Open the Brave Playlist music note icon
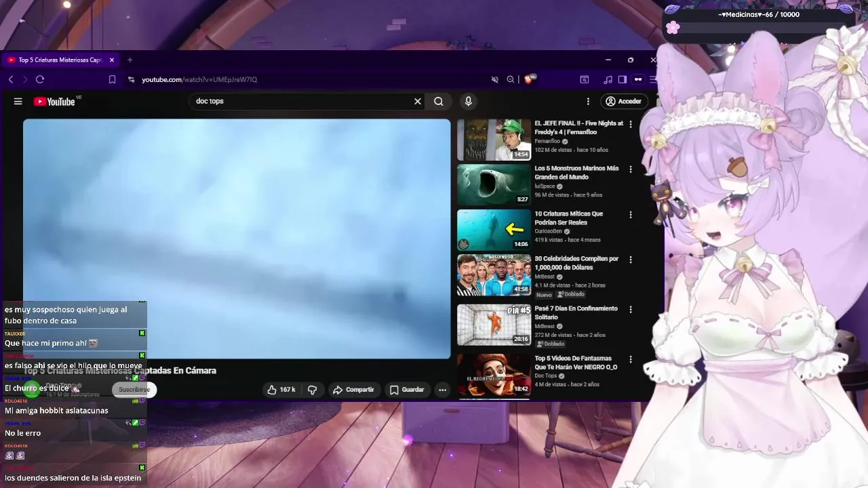 [x=608, y=79]
